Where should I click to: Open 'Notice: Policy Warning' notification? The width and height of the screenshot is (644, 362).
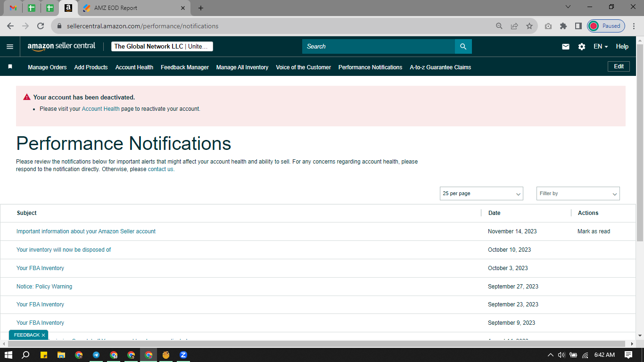click(44, 287)
